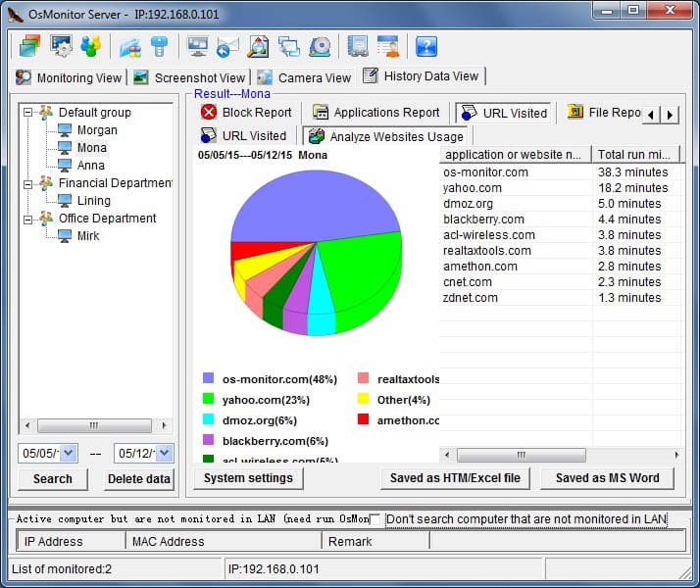Switch to Screenshot View tab

(190, 77)
